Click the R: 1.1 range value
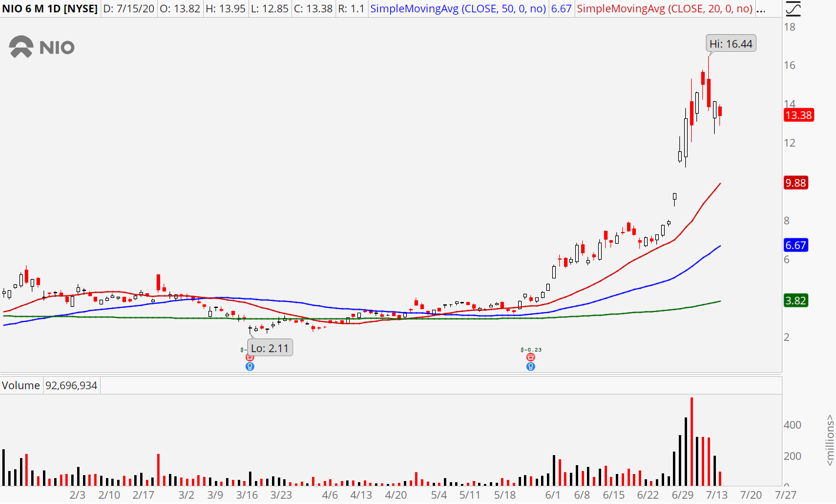836x504 pixels. (x=351, y=9)
